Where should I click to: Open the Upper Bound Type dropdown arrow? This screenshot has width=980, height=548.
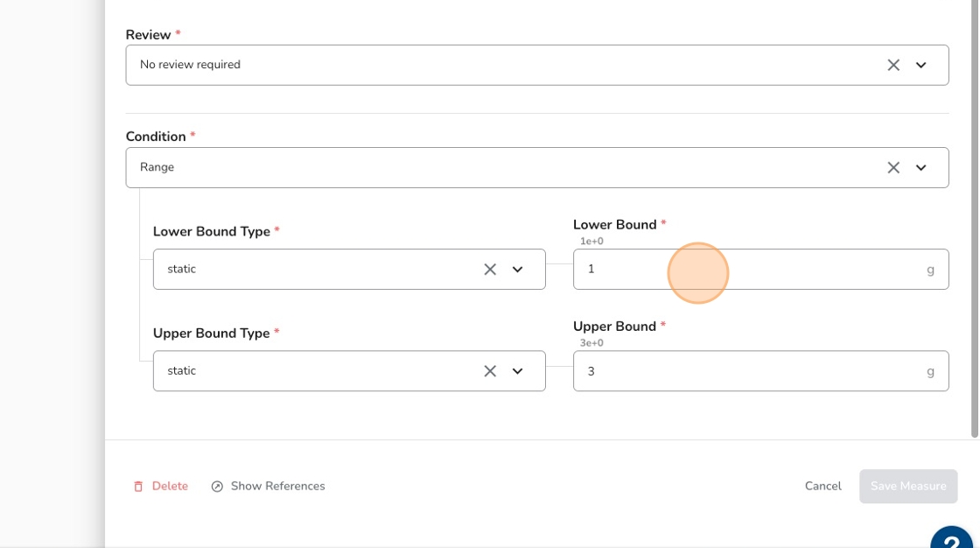[x=517, y=371]
